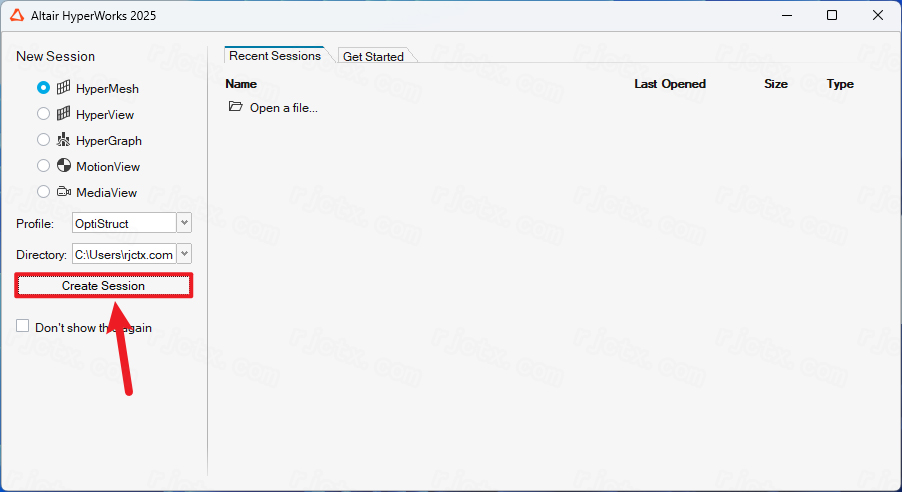
Task: Enable the Don't show this again checkbox
Action: tap(23, 326)
